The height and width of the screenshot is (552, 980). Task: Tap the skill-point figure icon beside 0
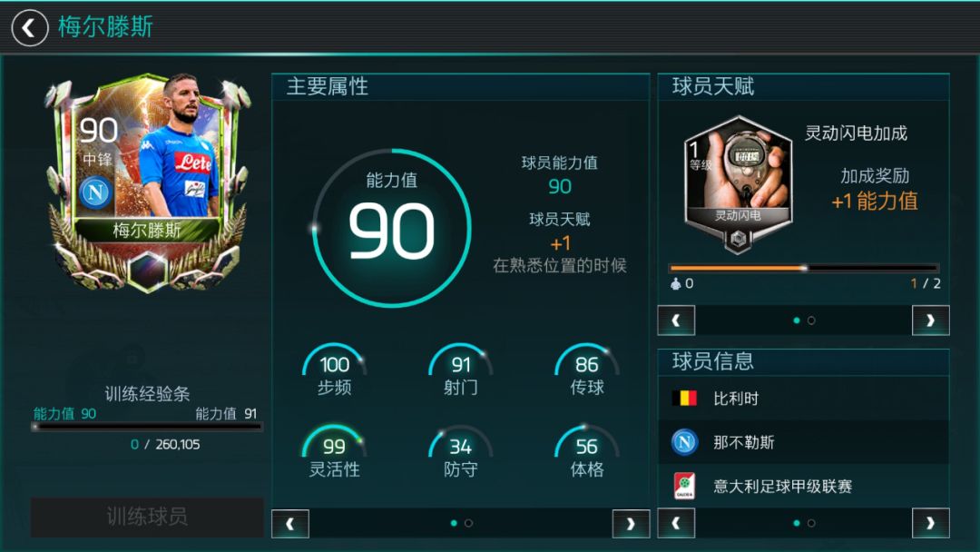(676, 284)
